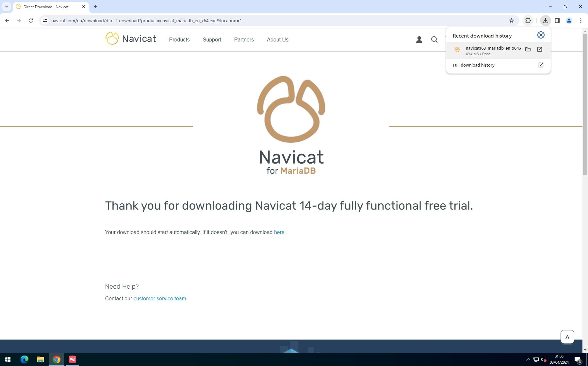Show hidden system tray icons
588x366 pixels.
point(528,359)
